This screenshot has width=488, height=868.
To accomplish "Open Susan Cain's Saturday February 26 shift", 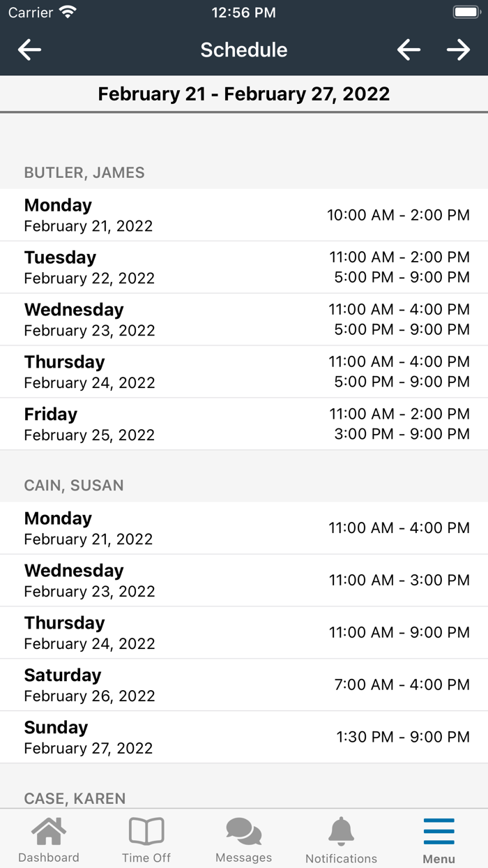I will click(244, 684).
